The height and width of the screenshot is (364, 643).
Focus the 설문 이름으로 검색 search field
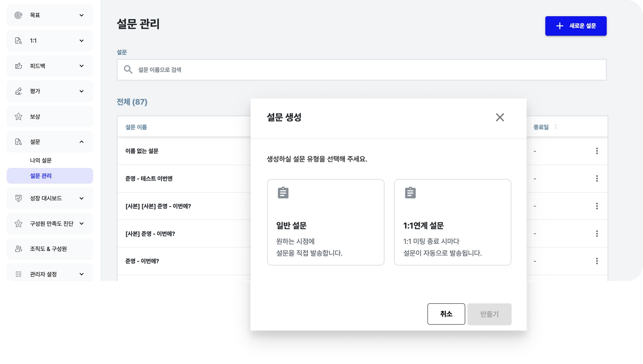click(361, 70)
